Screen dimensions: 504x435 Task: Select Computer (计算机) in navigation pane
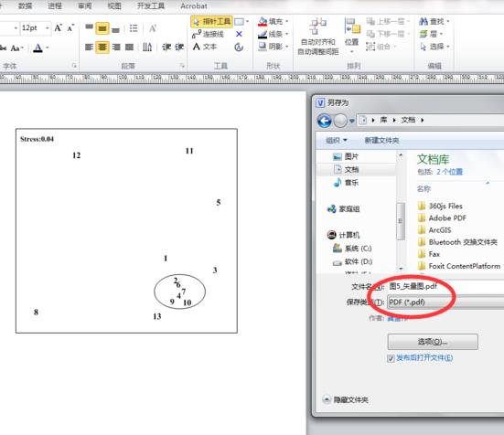pos(343,235)
